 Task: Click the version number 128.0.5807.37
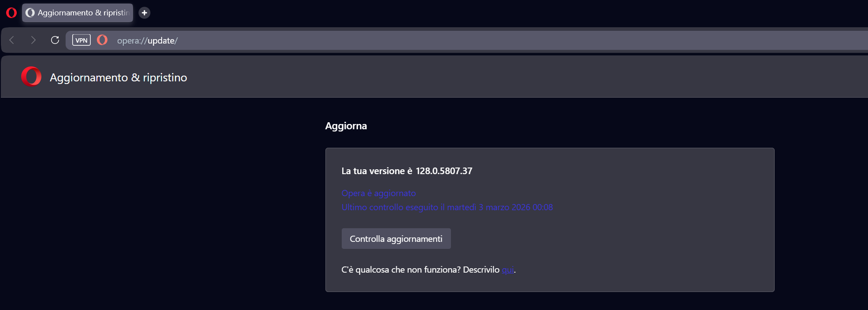[444, 171]
